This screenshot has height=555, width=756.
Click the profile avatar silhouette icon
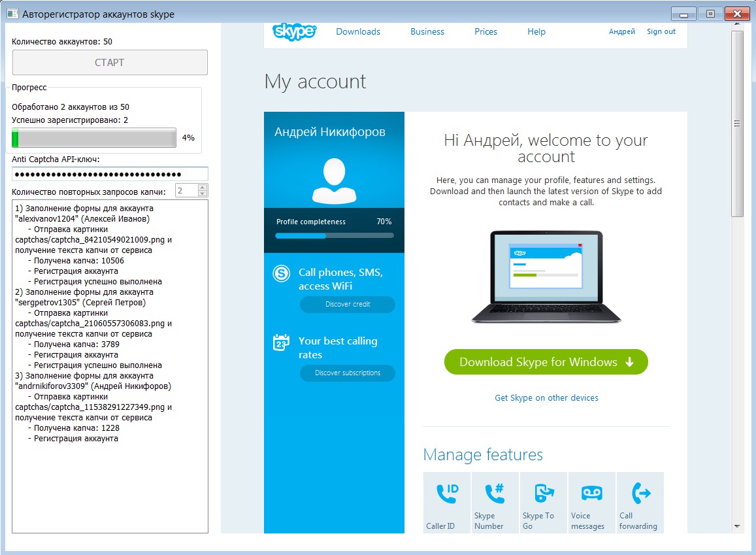[x=334, y=181]
